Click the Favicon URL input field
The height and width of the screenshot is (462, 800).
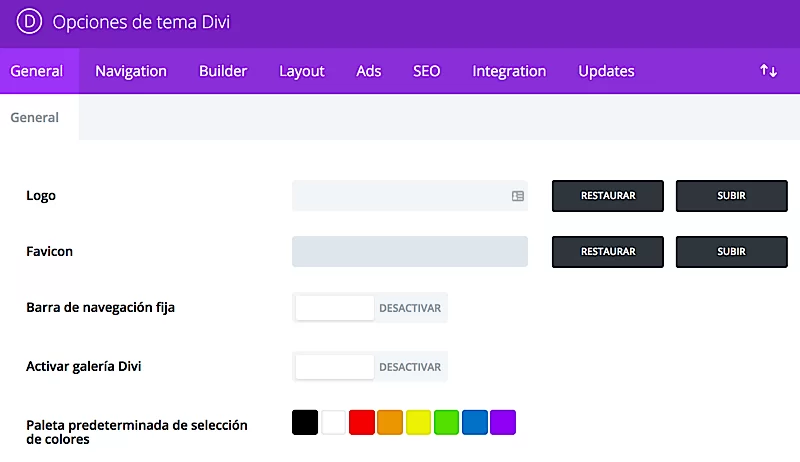pyautogui.click(x=410, y=251)
